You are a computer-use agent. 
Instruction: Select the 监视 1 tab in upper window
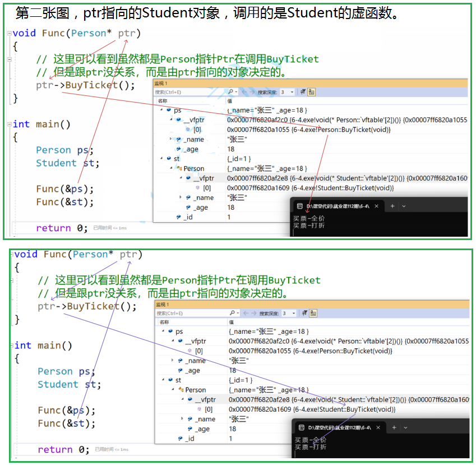pyautogui.click(x=161, y=83)
